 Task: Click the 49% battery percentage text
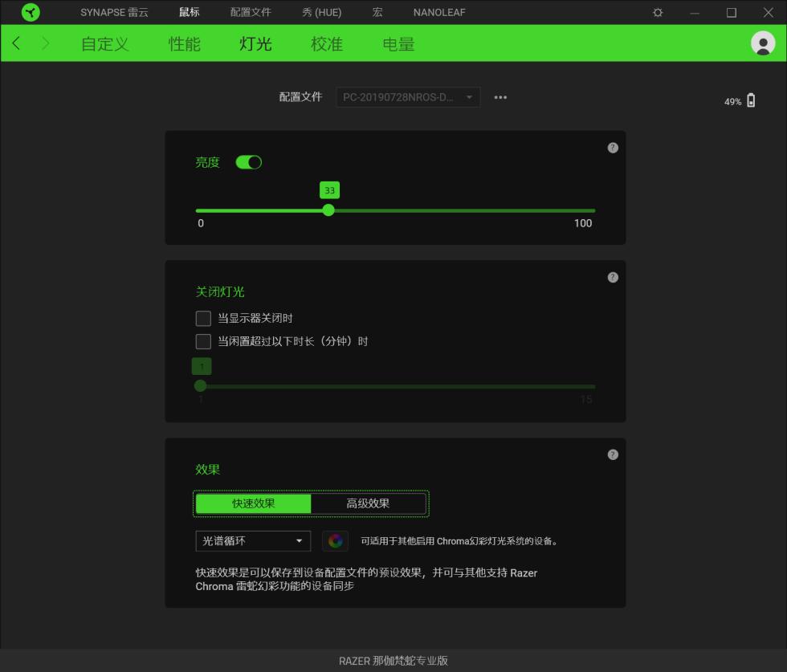pos(732,102)
